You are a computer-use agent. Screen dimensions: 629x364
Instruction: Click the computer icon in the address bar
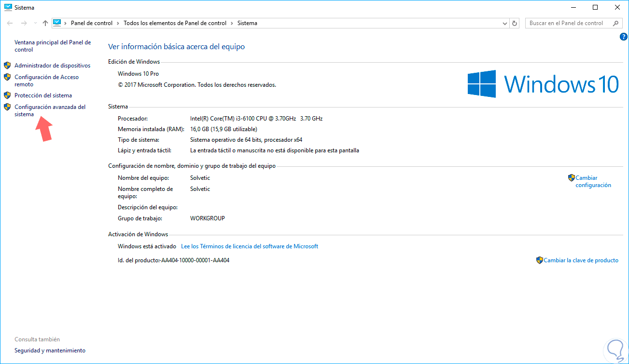coord(57,23)
